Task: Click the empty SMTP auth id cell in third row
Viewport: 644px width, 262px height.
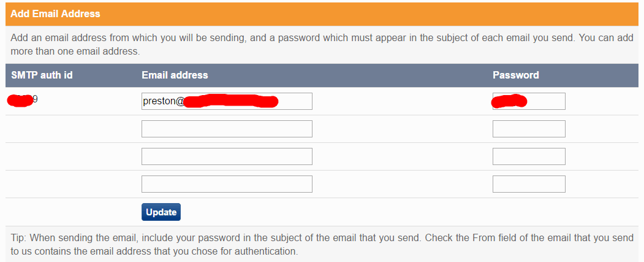Action: tap(67, 156)
